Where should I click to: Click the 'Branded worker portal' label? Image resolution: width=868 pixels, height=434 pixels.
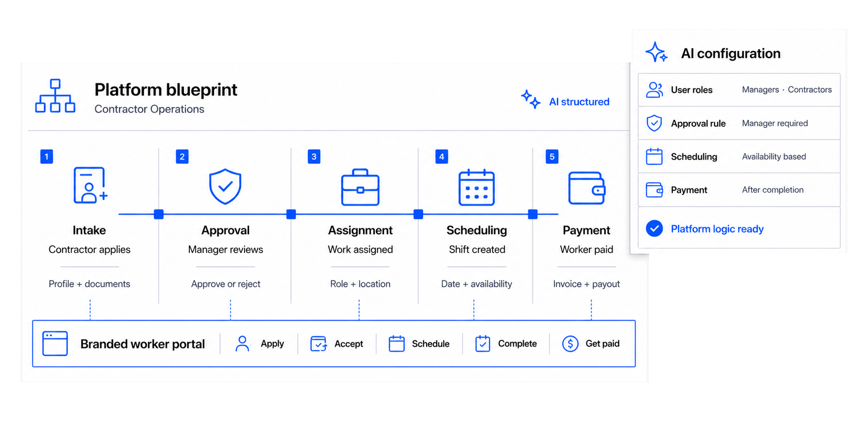tap(142, 344)
